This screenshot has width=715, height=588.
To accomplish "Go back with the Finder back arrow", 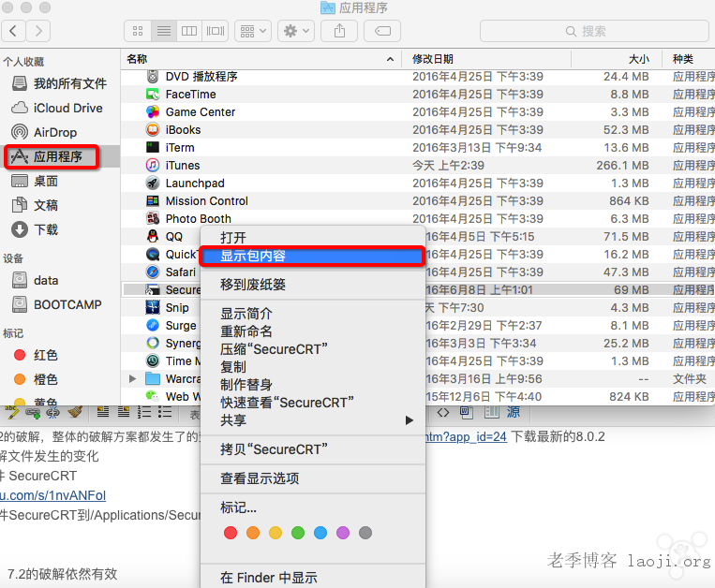I will [13, 31].
